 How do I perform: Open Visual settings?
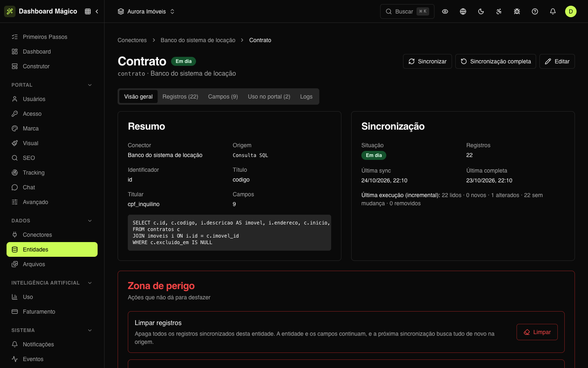click(x=52, y=143)
